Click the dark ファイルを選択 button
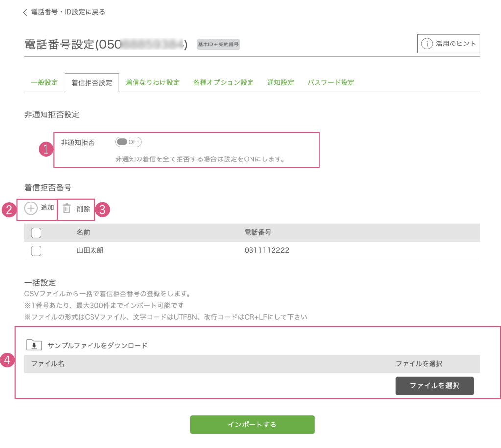 [x=434, y=385]
